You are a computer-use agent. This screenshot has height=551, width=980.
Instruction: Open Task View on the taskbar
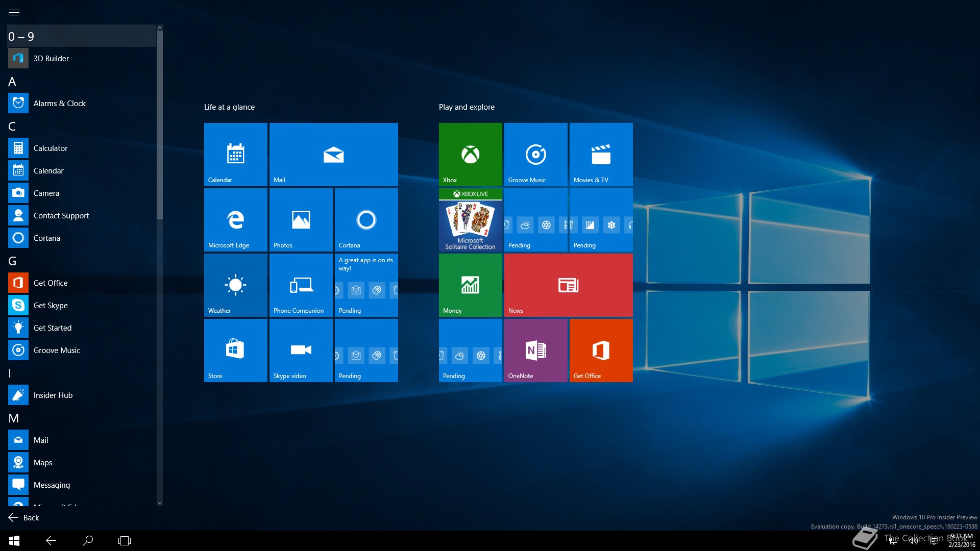point(125,541)
